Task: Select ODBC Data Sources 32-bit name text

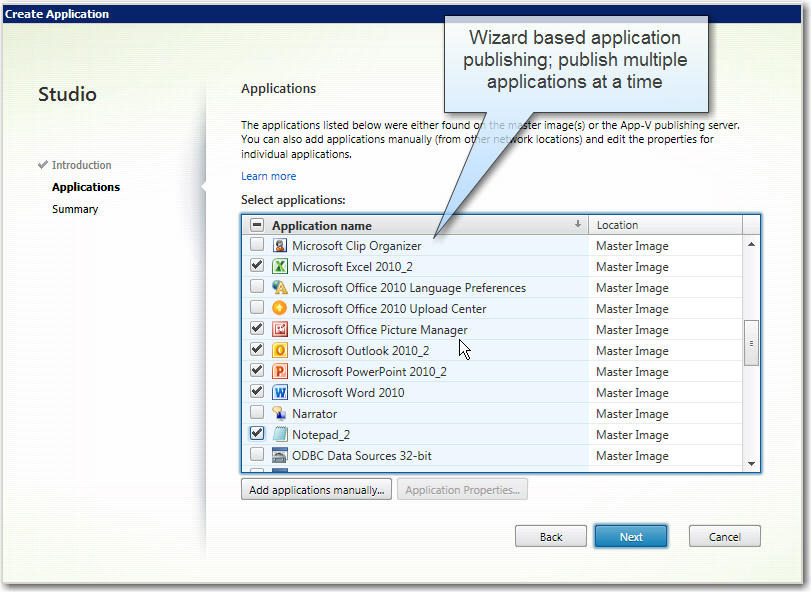Action: point(362,456)
